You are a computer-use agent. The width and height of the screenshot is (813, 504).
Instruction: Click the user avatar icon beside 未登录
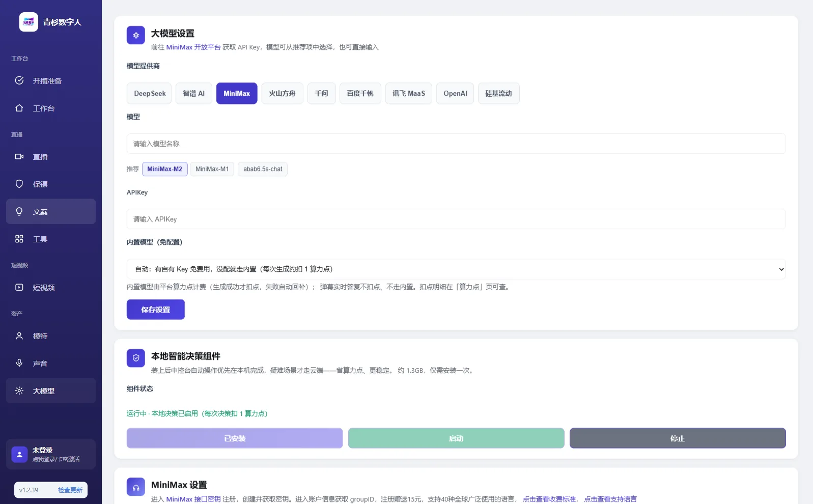19,454
